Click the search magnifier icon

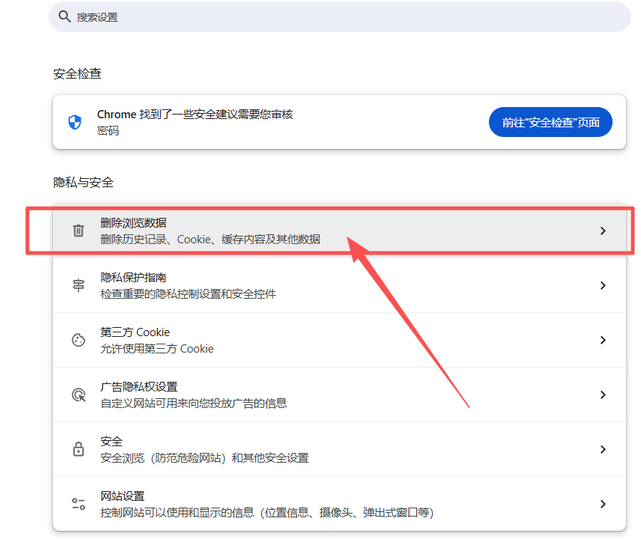[64, 16]
